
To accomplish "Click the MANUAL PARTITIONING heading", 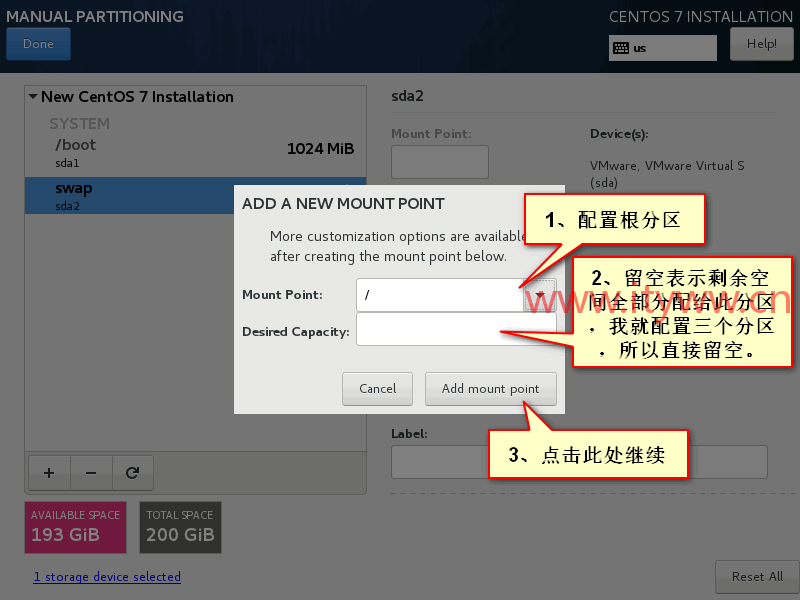I will click(x=95, y=16).
